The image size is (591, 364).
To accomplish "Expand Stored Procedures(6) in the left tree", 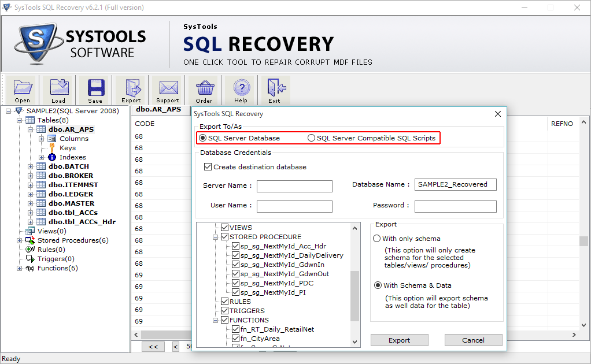I will click(19, 240).
